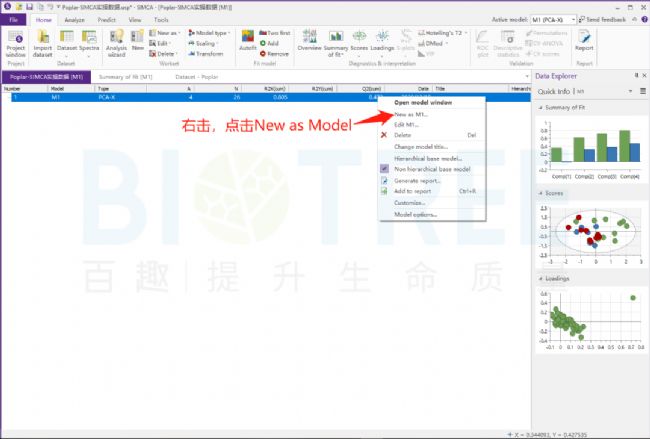Close the Data Explorer pane

pyautogui.click(x=645, y=75)
